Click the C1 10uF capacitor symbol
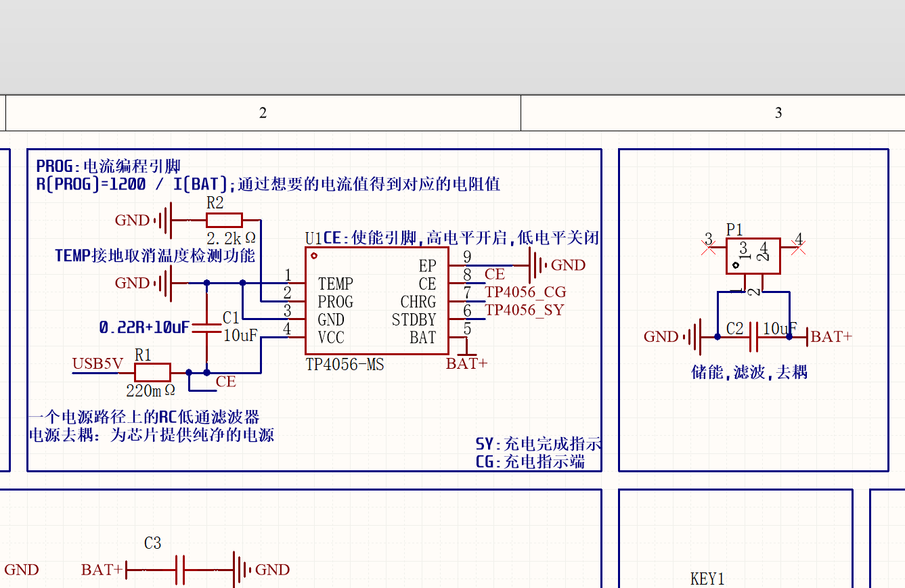The height and width of the screenshot is (588, 905). tap(207, 328)
